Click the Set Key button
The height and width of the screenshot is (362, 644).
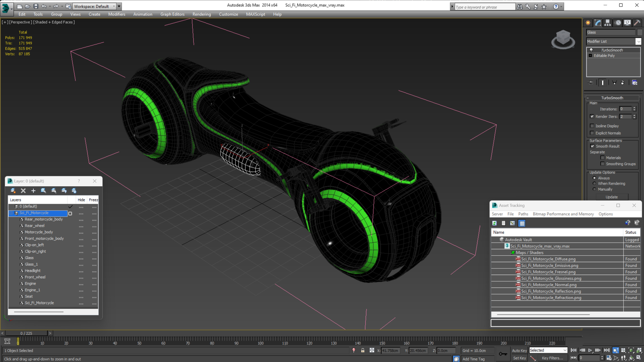pos(519,358)
